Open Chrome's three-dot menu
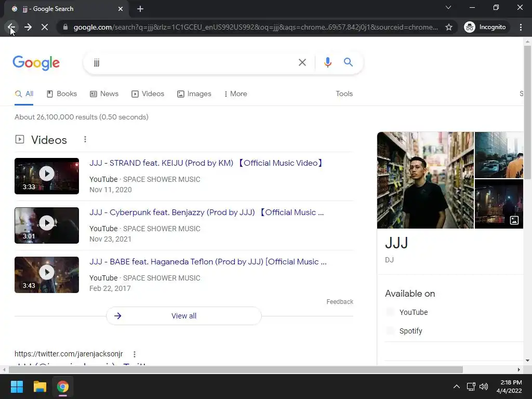 [x=521, y=27]
